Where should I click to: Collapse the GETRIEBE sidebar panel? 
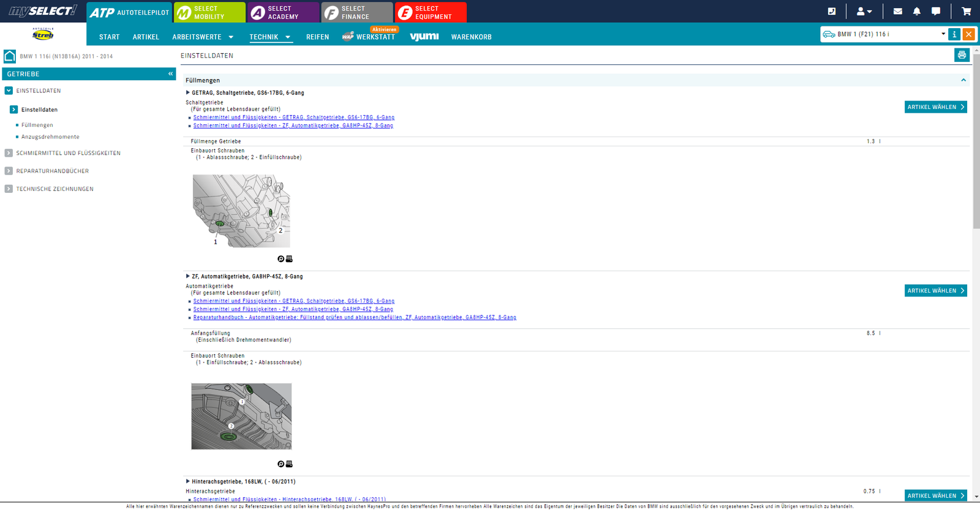(x=170, y=74)
